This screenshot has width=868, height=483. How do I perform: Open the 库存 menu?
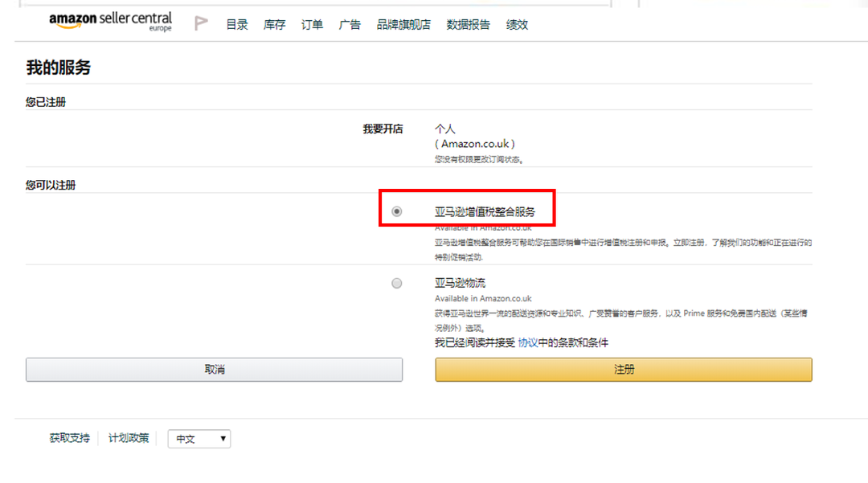point(275,25)
